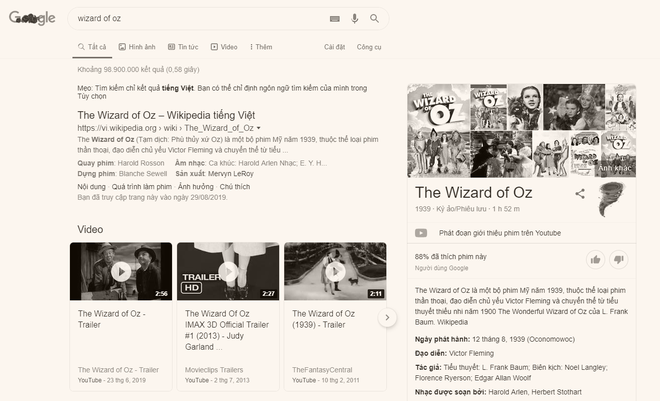
Task: Open "The Wizard of Oz (1939) - Trailer" title
Action: tap(323, 319)
